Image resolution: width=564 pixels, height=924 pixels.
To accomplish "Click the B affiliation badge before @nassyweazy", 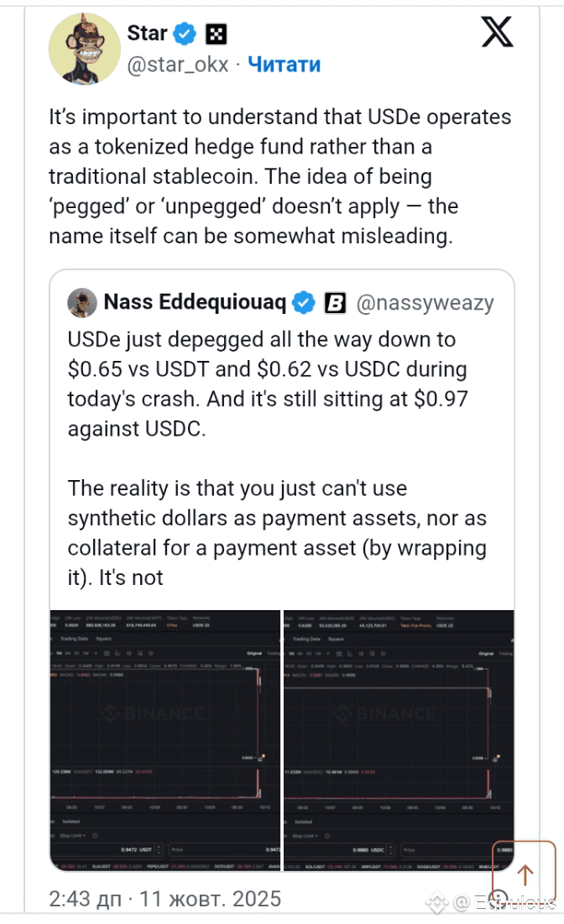I will pyautogui.click(x=335, y=303).
